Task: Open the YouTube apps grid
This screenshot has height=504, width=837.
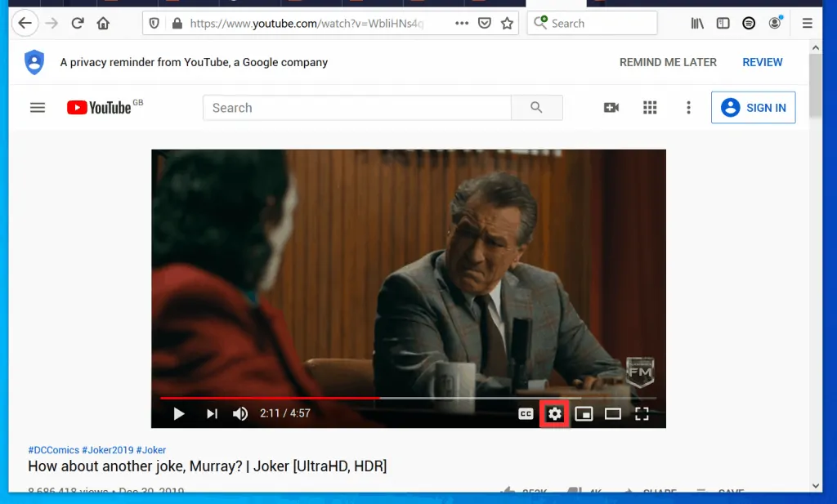Action: pyautogui.click(x=650, y=108)
